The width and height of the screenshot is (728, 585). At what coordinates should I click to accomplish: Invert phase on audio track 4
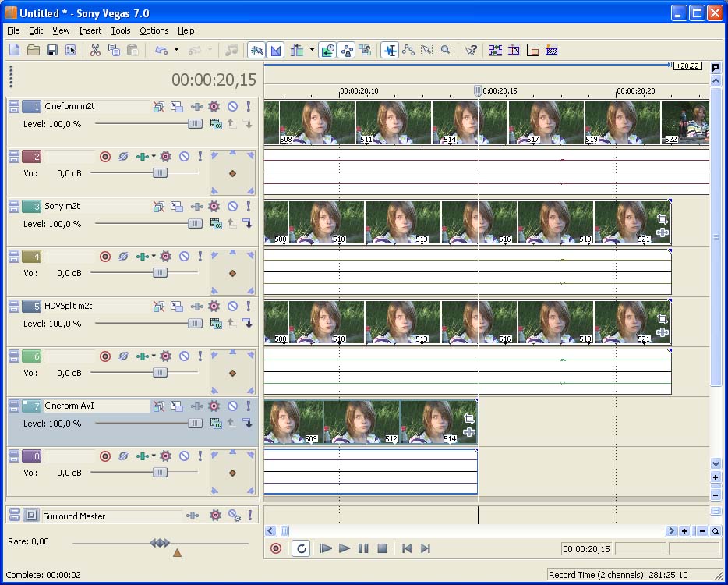pos(123,257)
